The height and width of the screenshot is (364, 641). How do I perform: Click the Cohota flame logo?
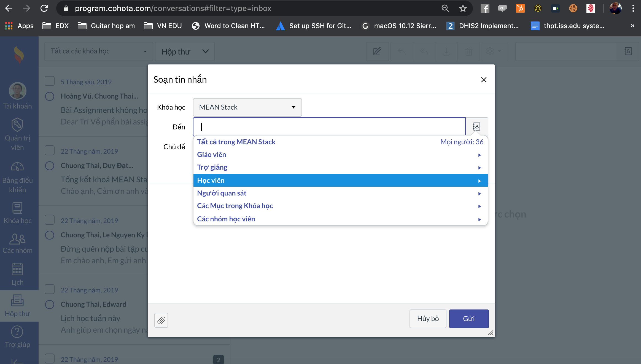pyautogui.click(x=19, y=55)
